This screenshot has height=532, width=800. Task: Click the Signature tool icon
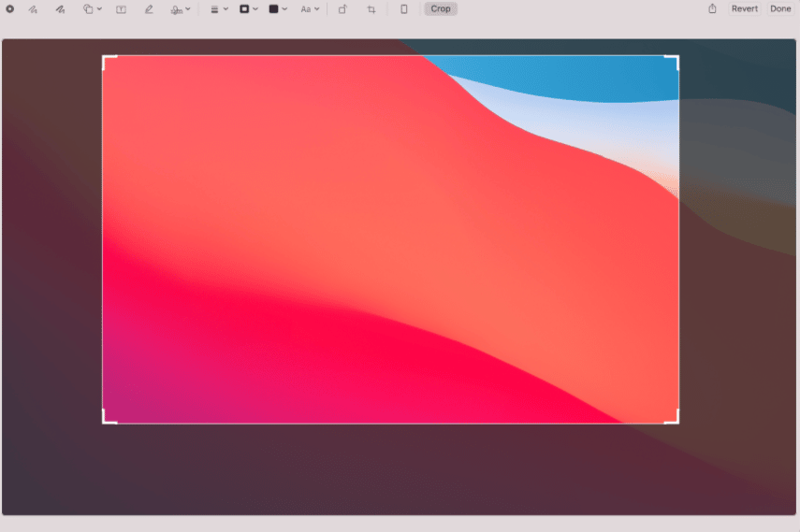click(x=177, y=9)
